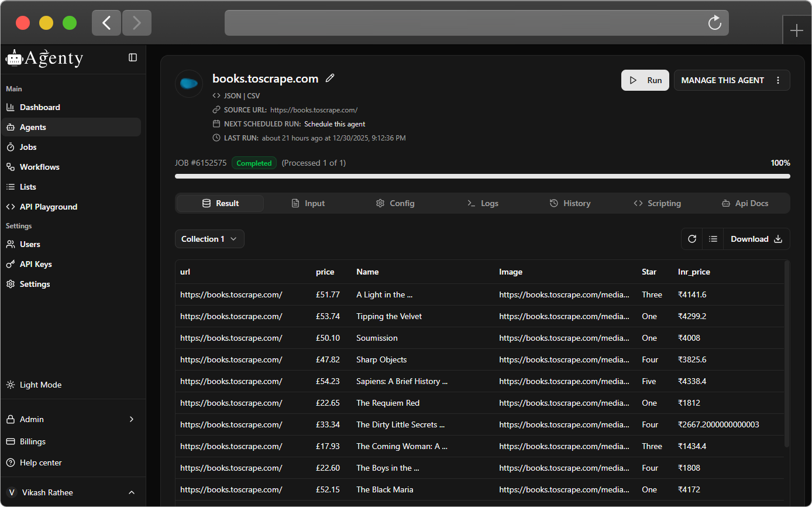This screenshot has height=507, width=812.
Task: Click the job progress bar
Action: click(482, 176)
